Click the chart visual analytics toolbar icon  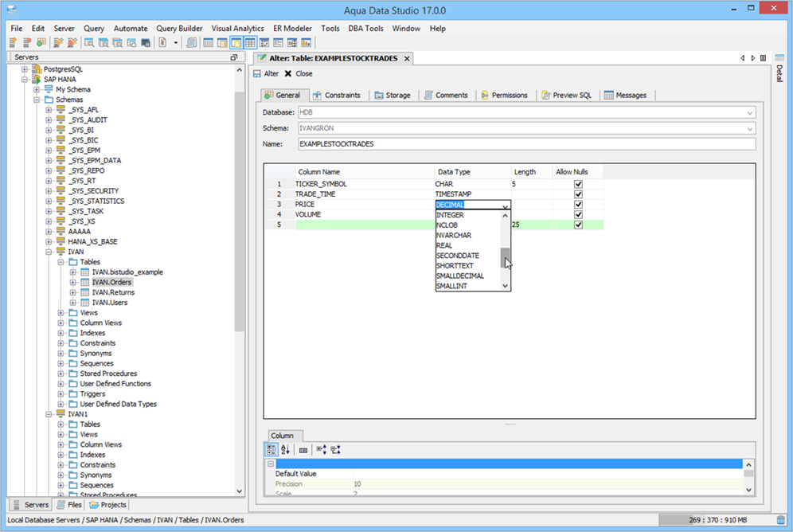(x=307, y=43)
